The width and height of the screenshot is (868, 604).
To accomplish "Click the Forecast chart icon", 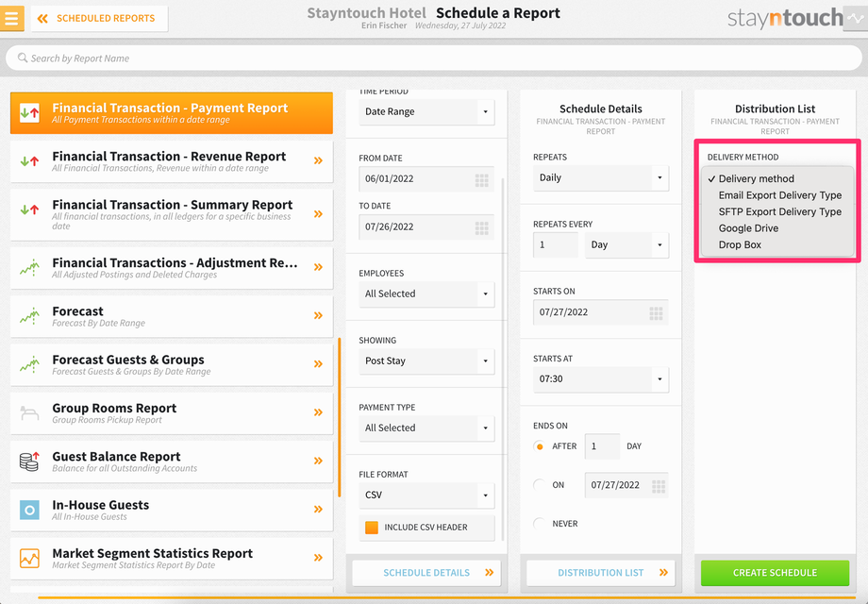I will tap(29, 316).
